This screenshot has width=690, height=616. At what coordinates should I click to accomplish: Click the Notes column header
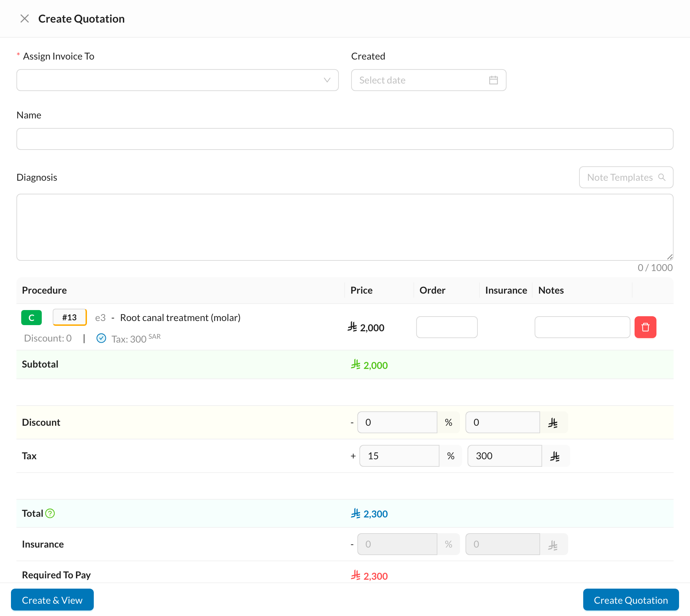click(x=551, y=290)
